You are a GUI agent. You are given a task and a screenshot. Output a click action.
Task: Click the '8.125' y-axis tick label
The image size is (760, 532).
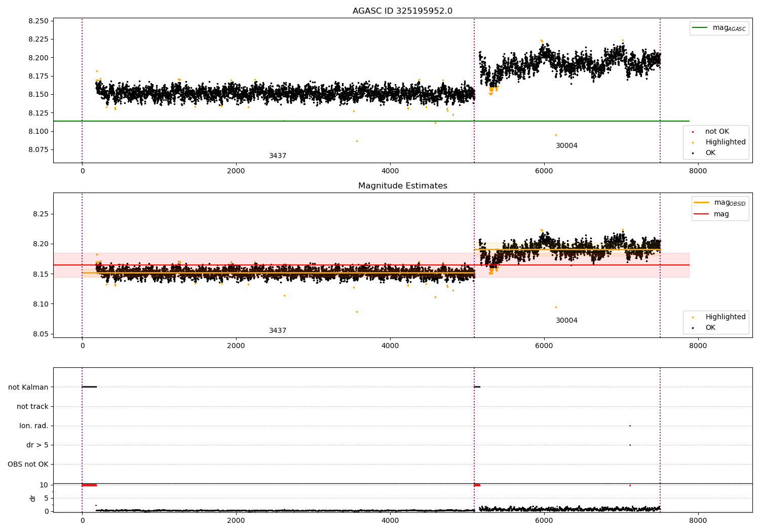[x=39, y=113]
